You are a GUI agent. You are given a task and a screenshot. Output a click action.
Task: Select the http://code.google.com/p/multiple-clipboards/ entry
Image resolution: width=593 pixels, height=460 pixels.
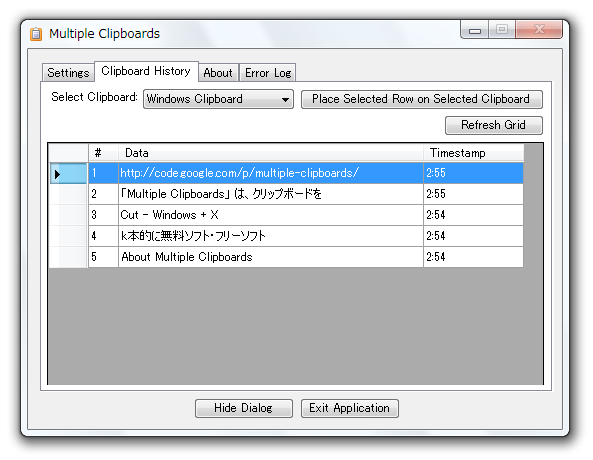tap(271, 173)
